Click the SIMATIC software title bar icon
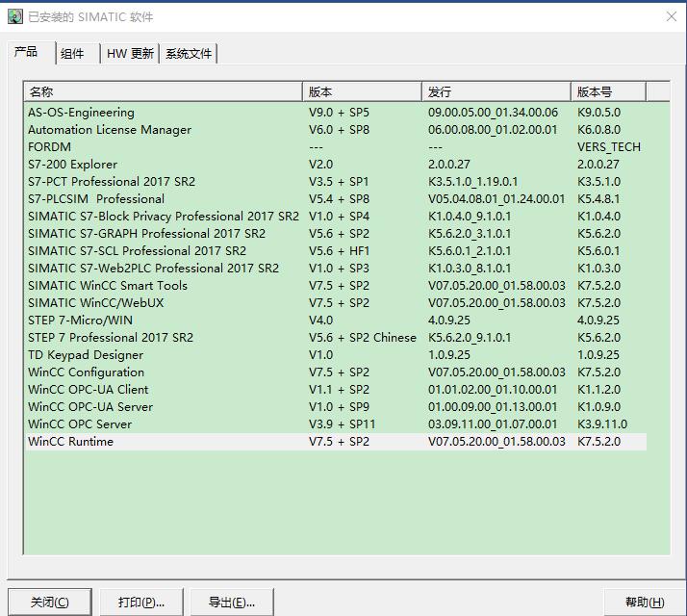 point(15,16)
